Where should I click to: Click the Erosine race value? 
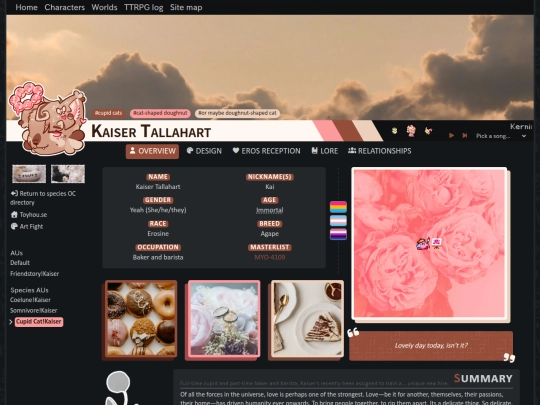(158, 233)
